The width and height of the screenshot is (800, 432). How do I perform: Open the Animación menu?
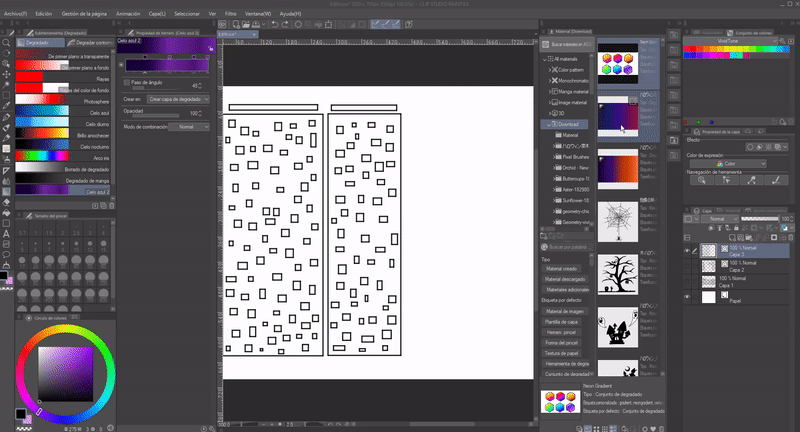point(128,16)
